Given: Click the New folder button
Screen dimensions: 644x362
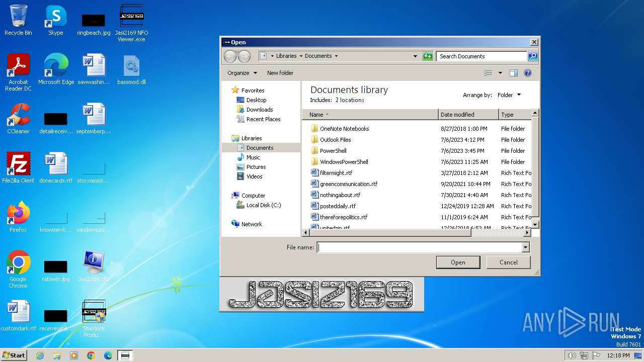Looking at the screenshot, I should click(x=280, y=73).
